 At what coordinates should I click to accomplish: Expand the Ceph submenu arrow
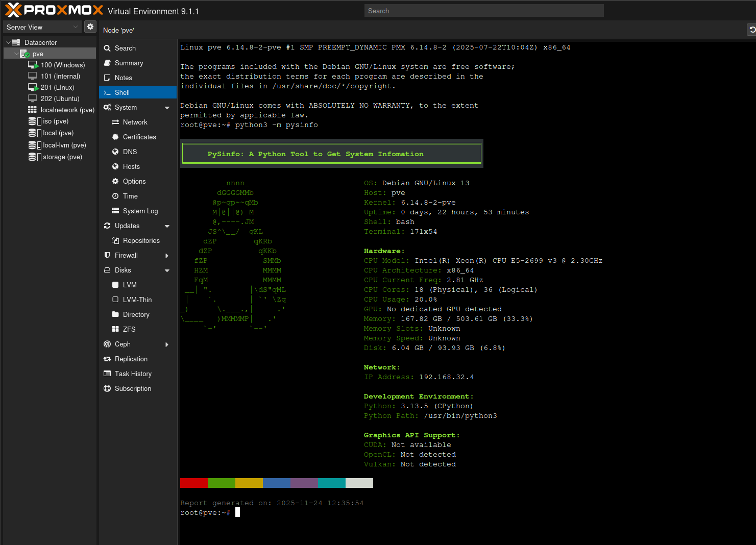167,344
